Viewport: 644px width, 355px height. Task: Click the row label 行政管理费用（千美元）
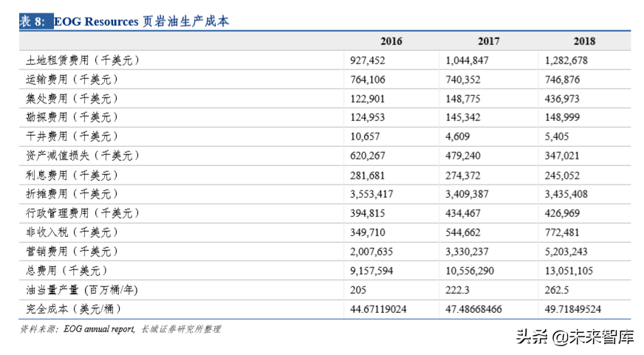pyautogui.click(x=83, y=213)
